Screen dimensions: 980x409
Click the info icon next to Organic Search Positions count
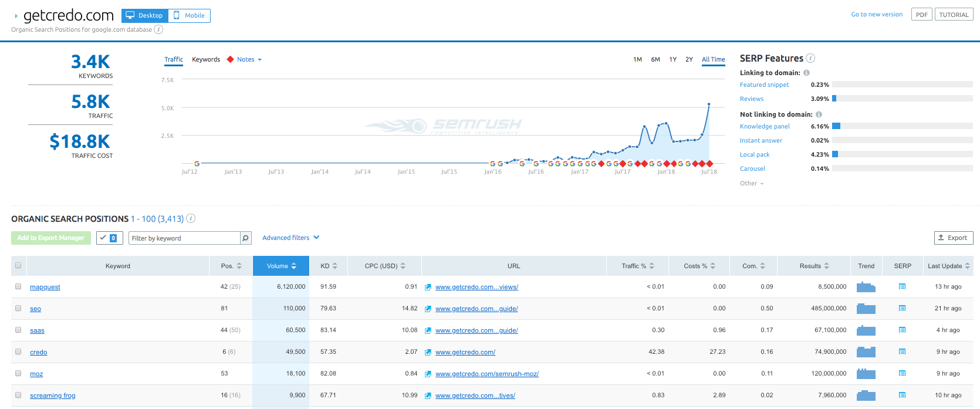tap(191, 218)
